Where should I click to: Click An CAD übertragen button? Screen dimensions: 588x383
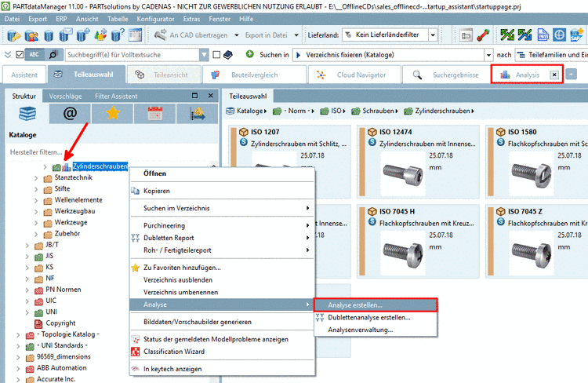(x=191, y=35)
